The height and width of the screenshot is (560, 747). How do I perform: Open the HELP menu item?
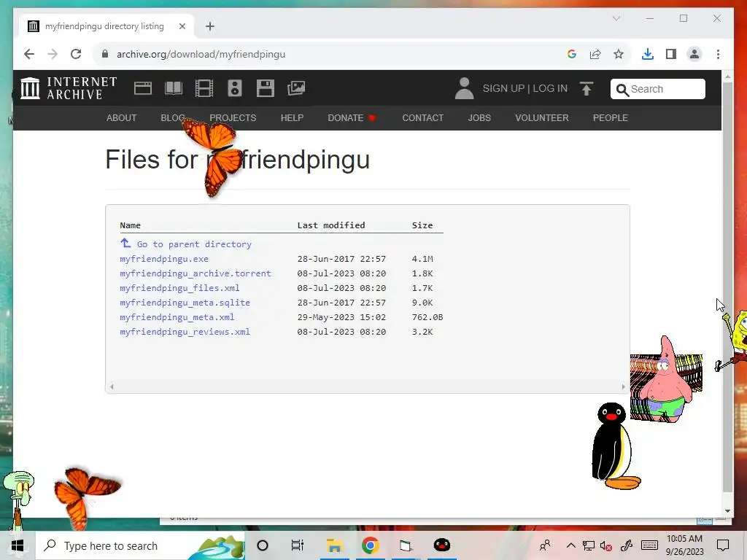[292, 117]
